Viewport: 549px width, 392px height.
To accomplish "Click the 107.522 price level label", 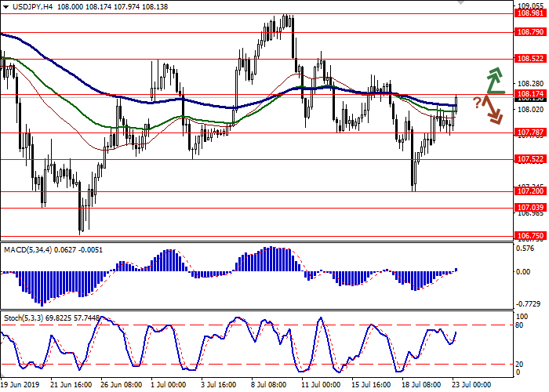I will tap(530, 159).
